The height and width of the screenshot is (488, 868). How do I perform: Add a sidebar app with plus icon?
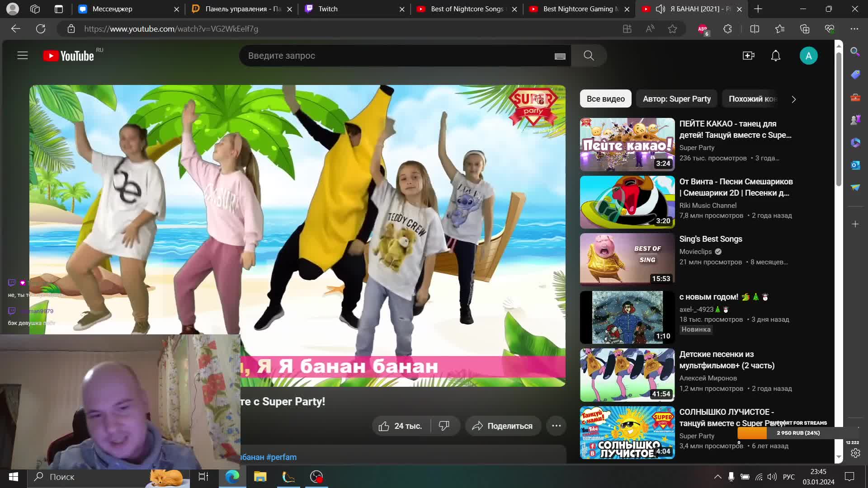tap(855, 224)
